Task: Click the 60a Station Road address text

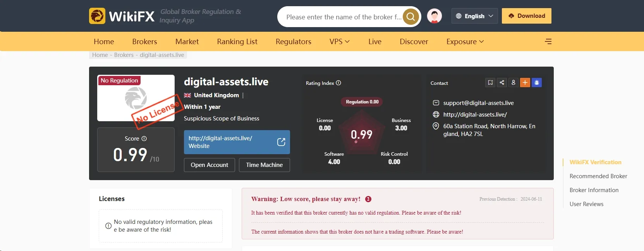Action: (489, 130)
